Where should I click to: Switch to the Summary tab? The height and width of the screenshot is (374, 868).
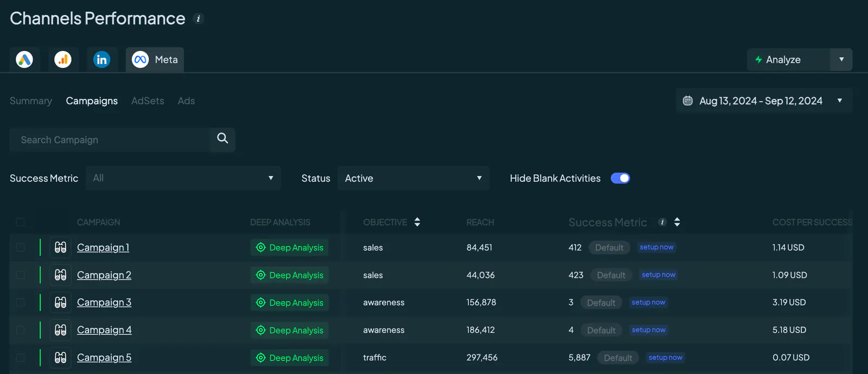tap(31, 101)
